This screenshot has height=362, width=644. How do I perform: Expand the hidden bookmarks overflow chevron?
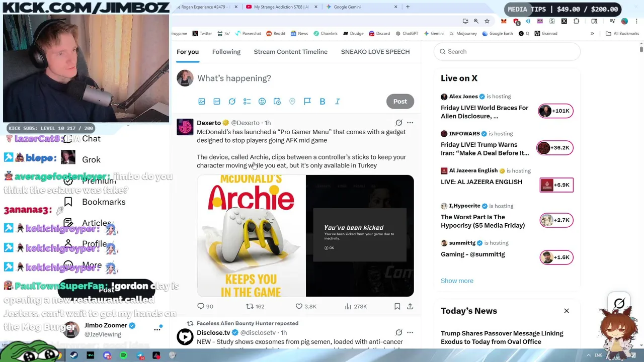(592, 34)
